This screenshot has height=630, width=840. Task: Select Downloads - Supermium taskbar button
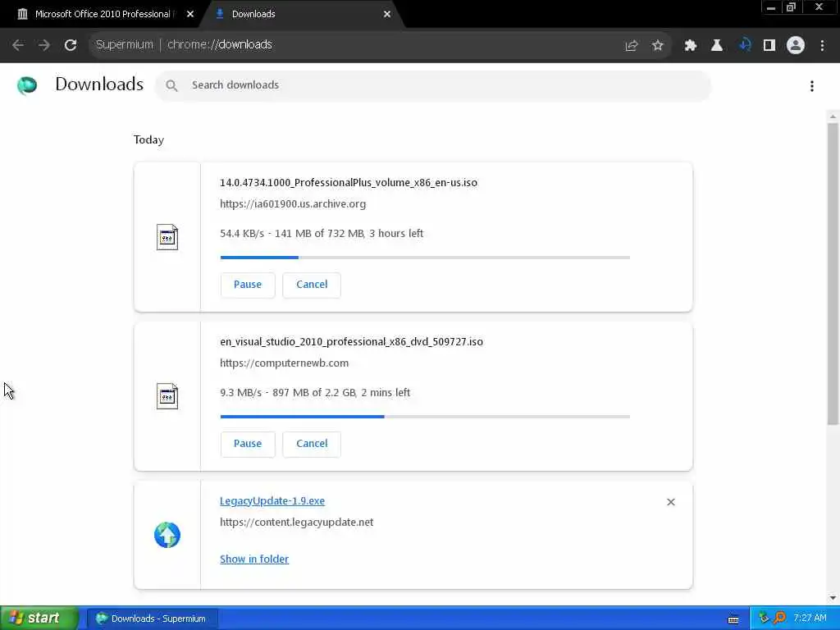(152, 619)
